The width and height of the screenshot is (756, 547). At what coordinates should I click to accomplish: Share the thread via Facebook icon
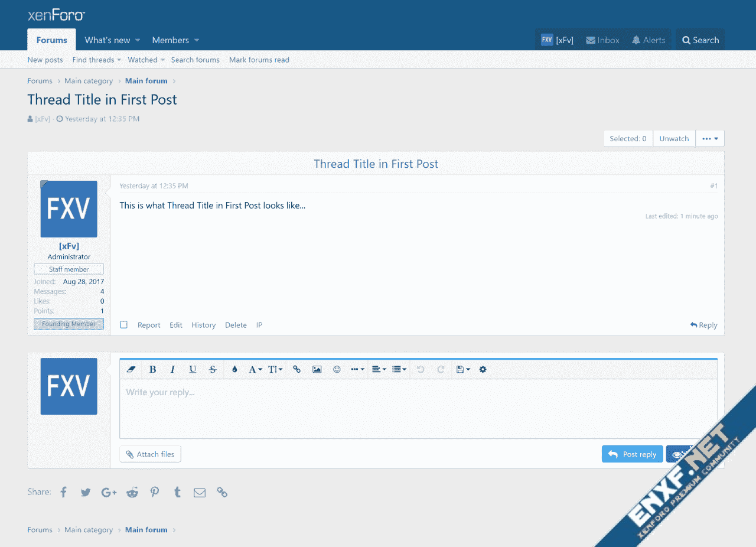click(x=64, y=492)
